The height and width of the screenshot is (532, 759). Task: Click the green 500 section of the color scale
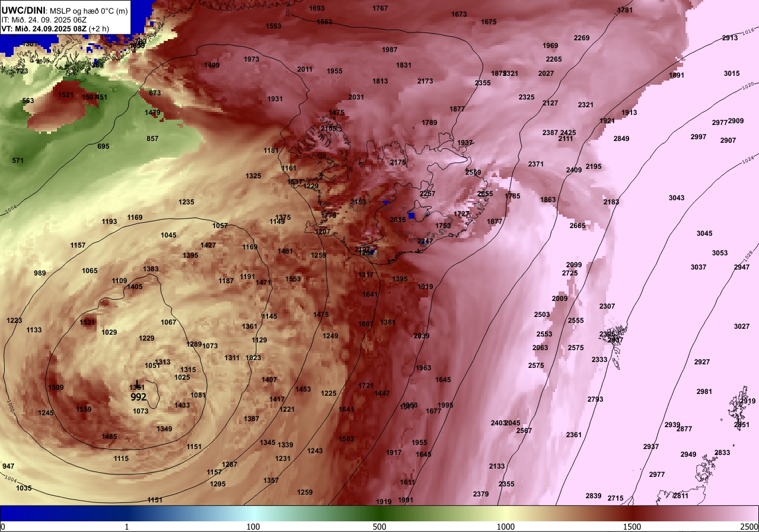[379, 513]
